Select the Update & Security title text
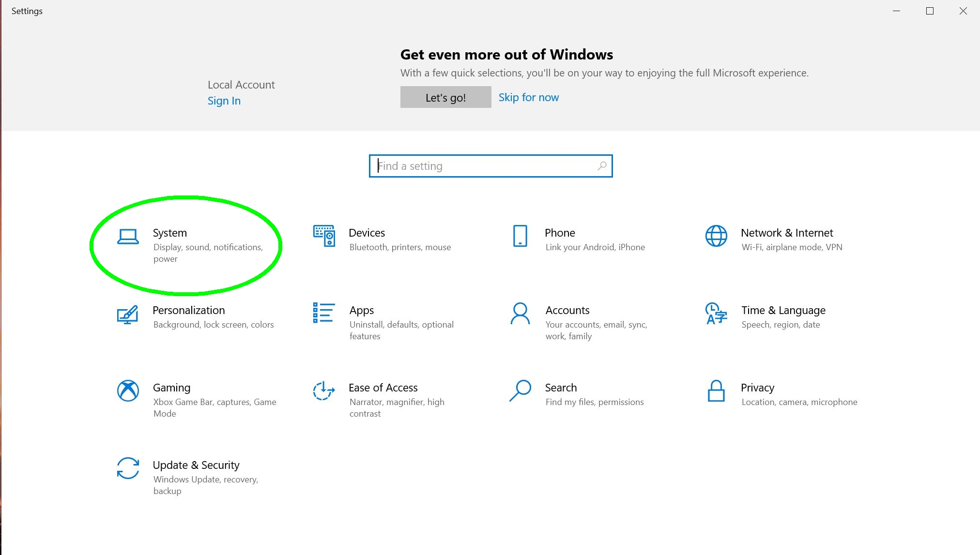980x555 pixels. [196, 465]
